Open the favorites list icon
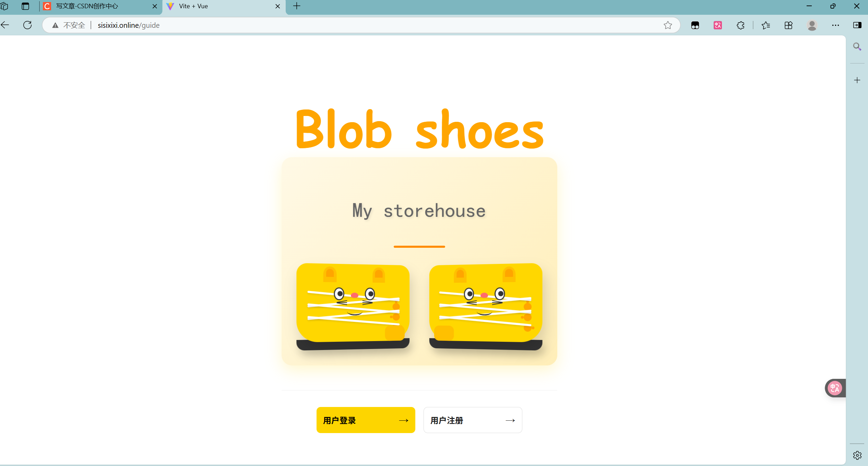 tap(765, 25)
